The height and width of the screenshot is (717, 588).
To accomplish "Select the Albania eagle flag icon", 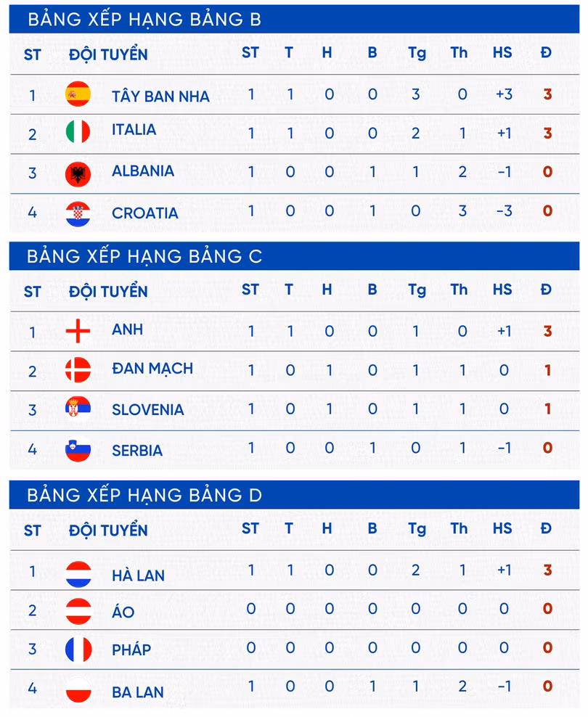I will (x=78, y=173).
